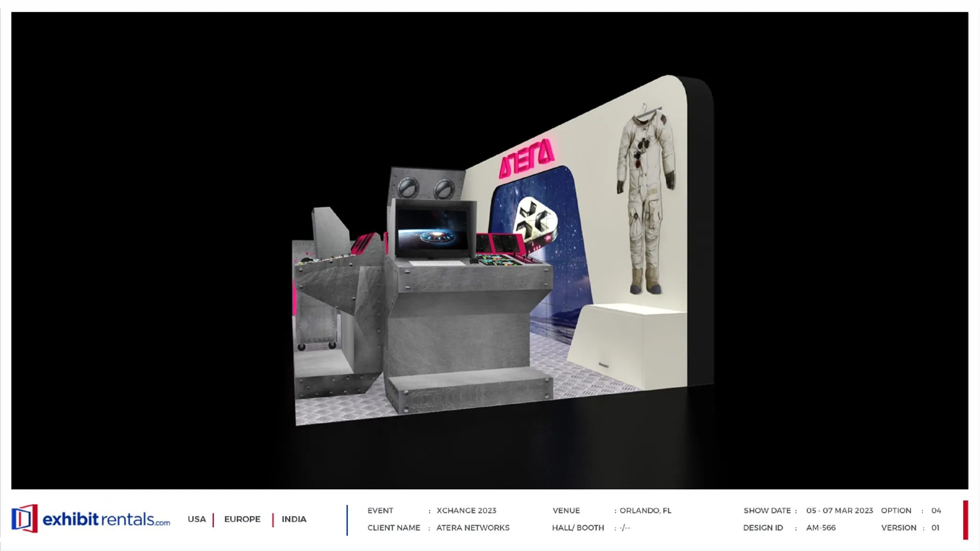Screen dimensions: 980x551
Task: Click the AM-566 design ID value
Action: (x=821, y=528)
